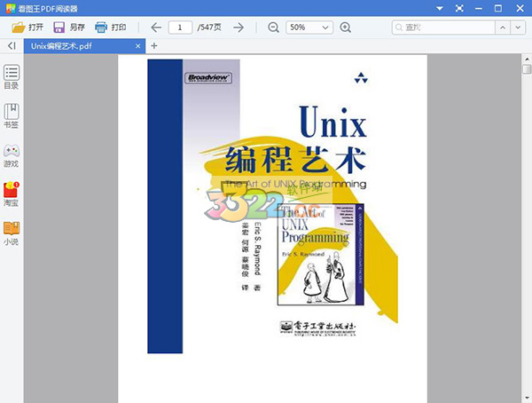Open the 游戏 games sidebar item
Screen dimensions: 532x403
pyautogui.click(x=12, y=155)
